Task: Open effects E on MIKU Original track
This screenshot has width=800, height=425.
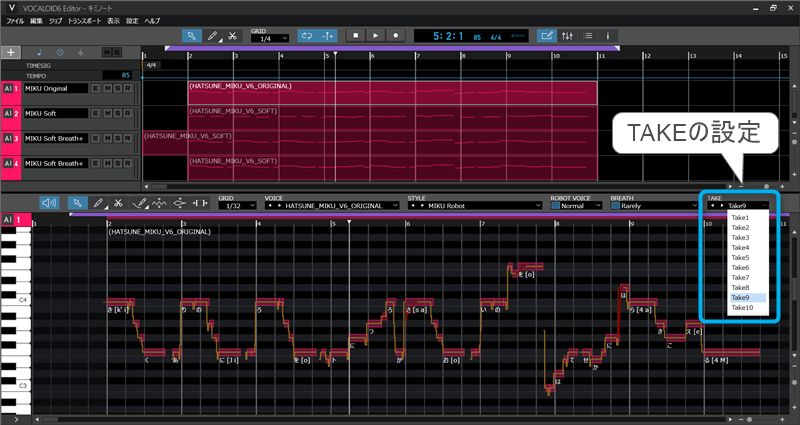Action: pos(95,88)
